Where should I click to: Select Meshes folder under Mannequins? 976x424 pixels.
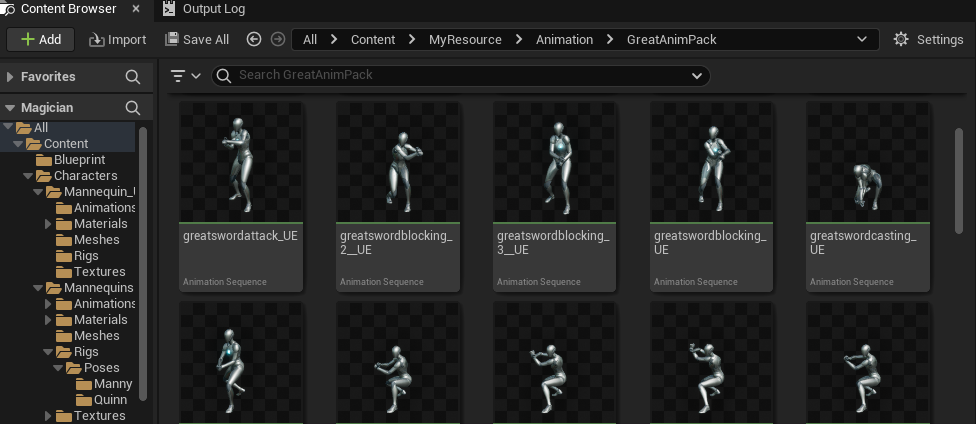pyautogui.click(x=96, y=336)
